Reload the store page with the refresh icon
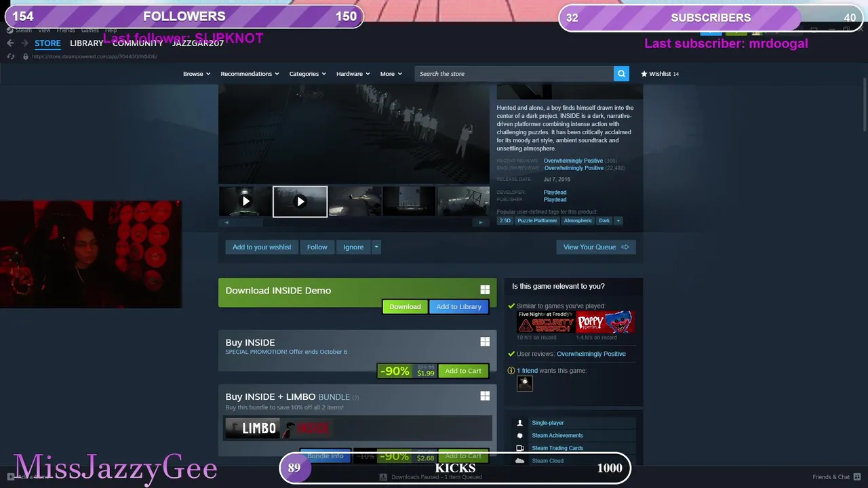Screen dimensions: 868x488 point(10,56)
